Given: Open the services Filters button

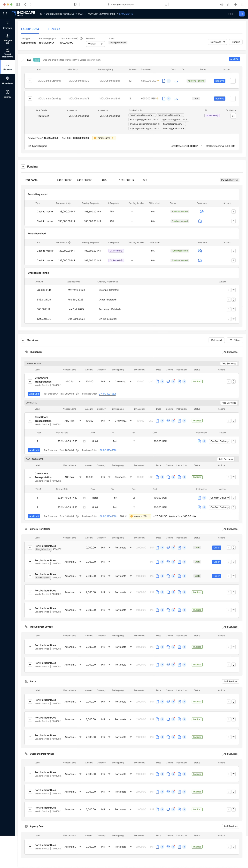Looking at the screenshot, I should 235,340.
